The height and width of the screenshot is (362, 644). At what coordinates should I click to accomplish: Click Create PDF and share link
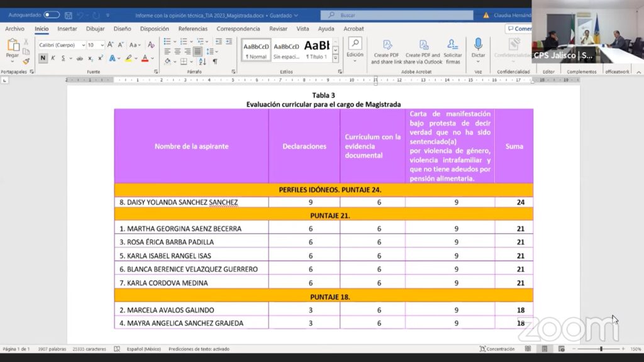point(387,51)
